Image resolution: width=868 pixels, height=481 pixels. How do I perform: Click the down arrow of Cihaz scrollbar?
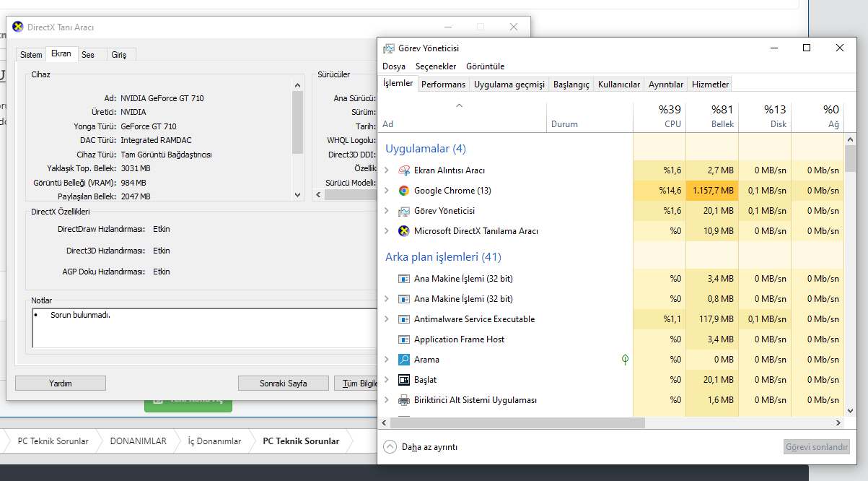tap(298, 195)
